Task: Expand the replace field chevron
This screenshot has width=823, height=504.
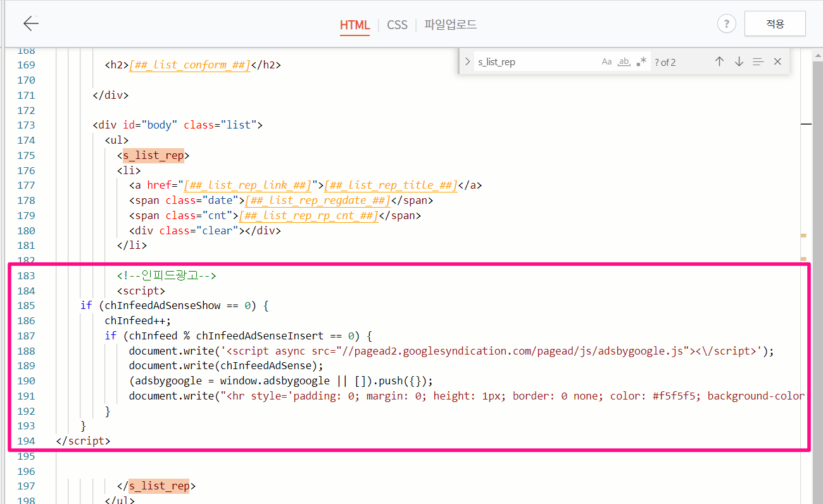Action: pyautogui.click(x=467, y=61)
